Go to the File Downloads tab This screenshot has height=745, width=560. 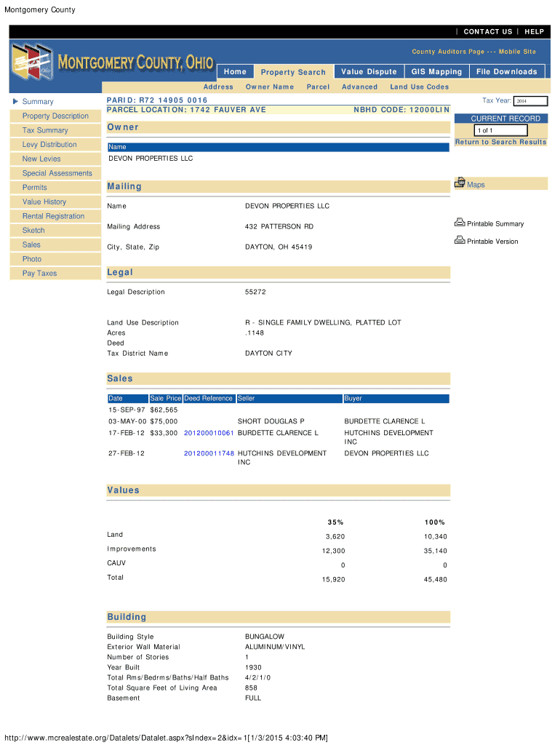pos(506,72)
